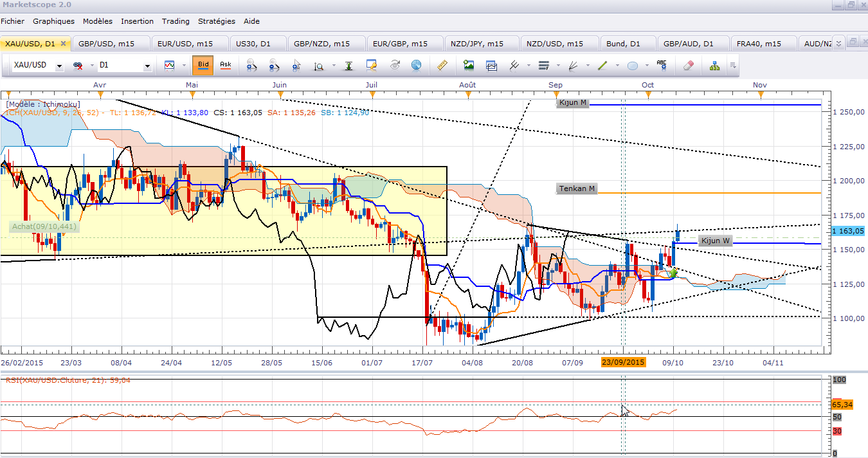Select the Fibonacci levels tool

coord(543,65)
